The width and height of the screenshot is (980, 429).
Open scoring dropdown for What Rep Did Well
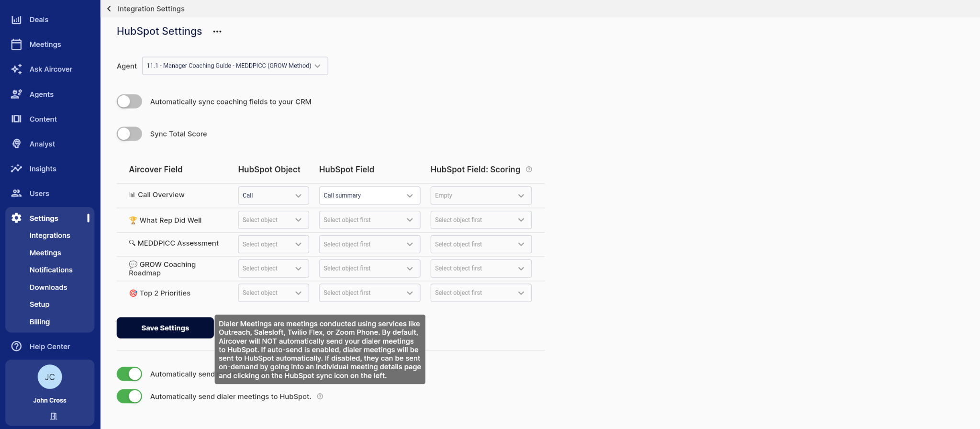(481, 220)
